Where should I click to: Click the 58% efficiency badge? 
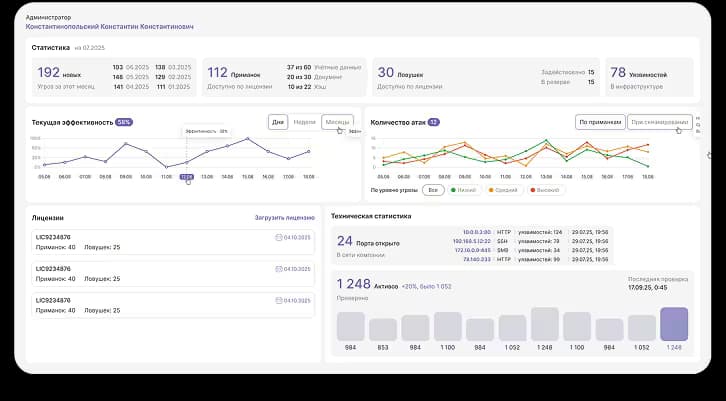[124, 122]
